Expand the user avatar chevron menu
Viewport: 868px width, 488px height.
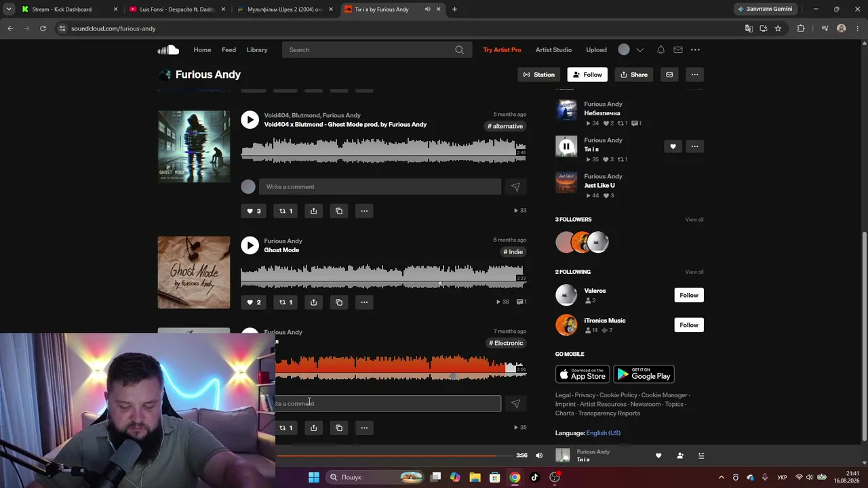pos(639,49)
